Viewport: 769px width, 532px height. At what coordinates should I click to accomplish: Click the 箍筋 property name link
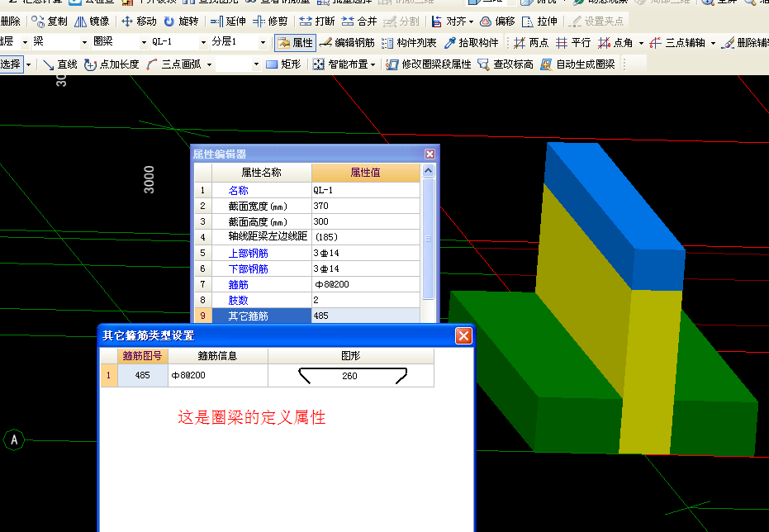tap(239, 284)
